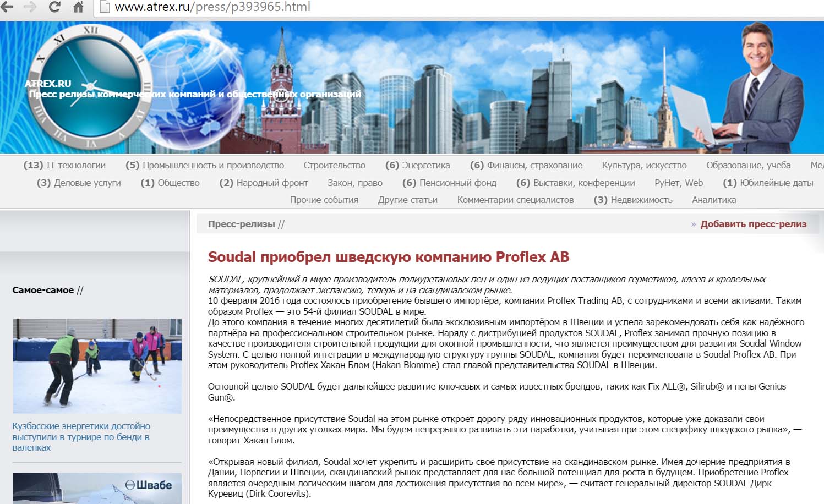Click the browser forward arrow

point(30,7)
